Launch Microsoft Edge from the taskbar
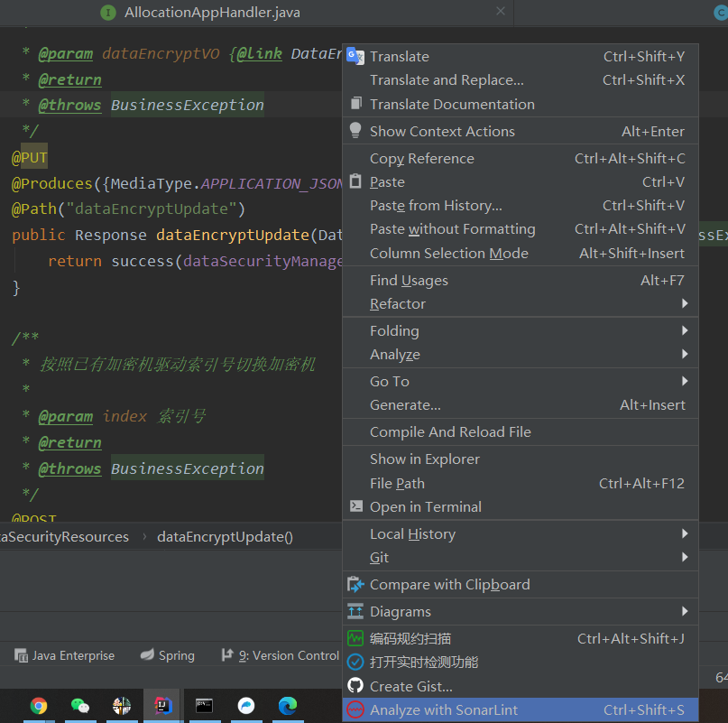 [288, 706]
